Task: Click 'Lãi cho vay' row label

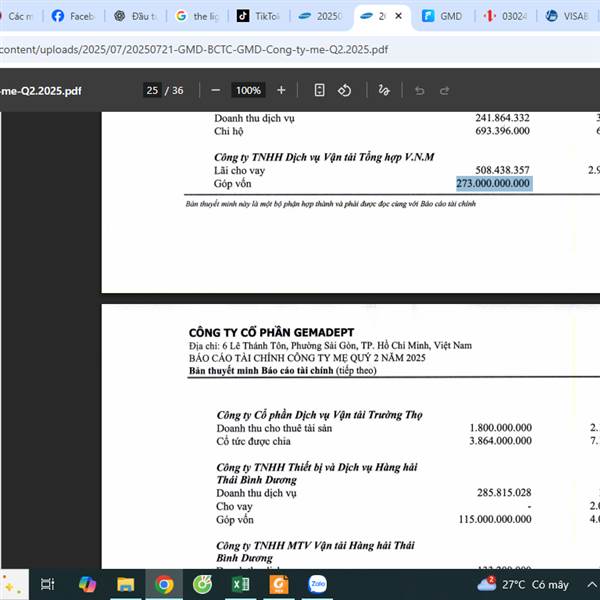Action: coord(239,171)
